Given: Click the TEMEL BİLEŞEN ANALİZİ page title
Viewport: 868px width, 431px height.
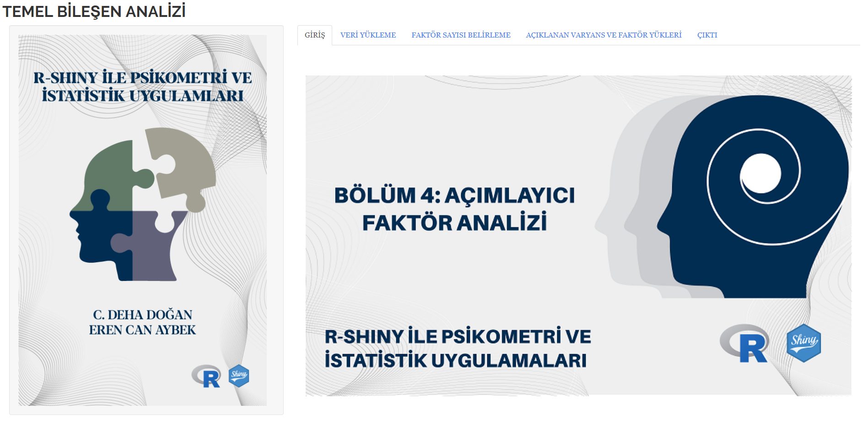Looking at the screenshot, I should (x=94, y=11).
